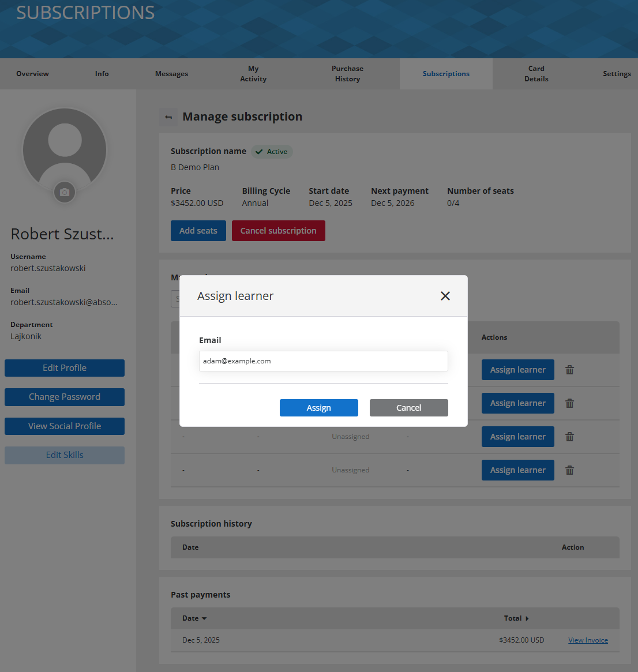Sort past payments by Date arrow
638x672 pixels.
pyautogui.click(x=204, y=618)
